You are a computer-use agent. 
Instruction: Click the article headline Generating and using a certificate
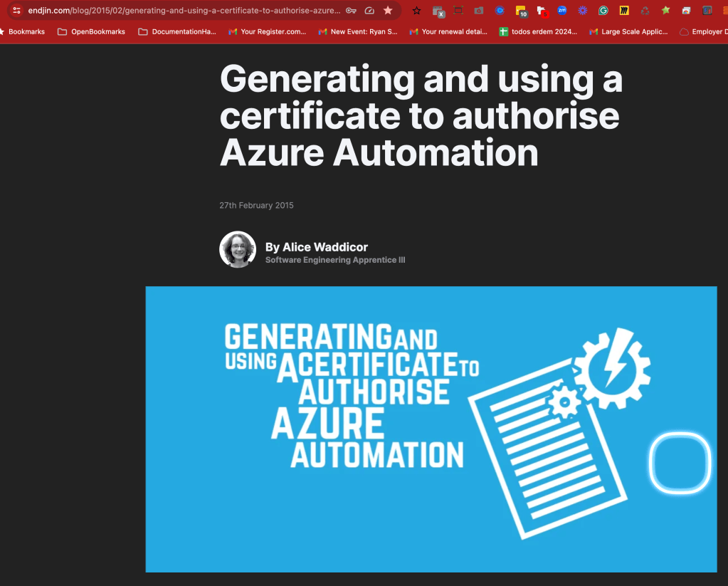click(421, 115)
